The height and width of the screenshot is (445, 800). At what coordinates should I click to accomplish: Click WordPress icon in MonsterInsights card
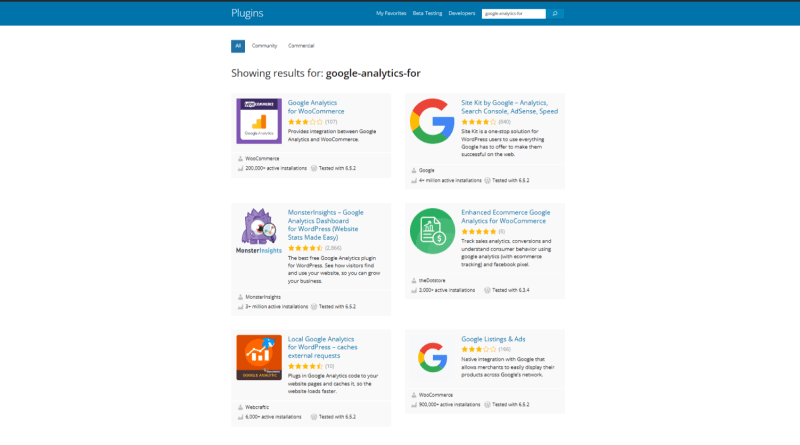point(314,307)
